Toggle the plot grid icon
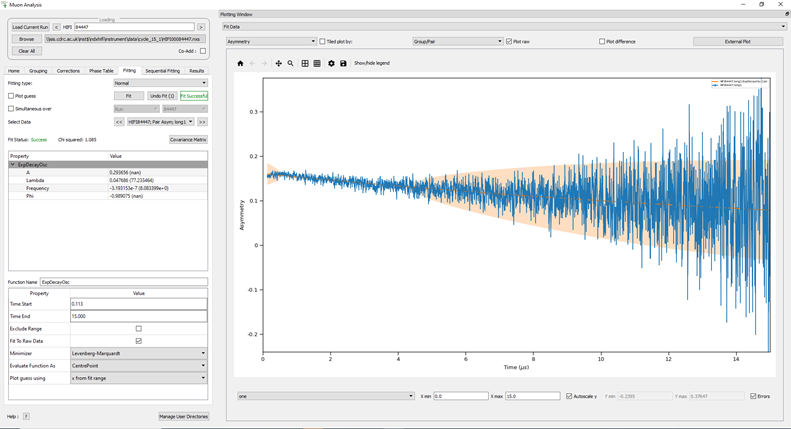791x429 pixels. [305, 63]
